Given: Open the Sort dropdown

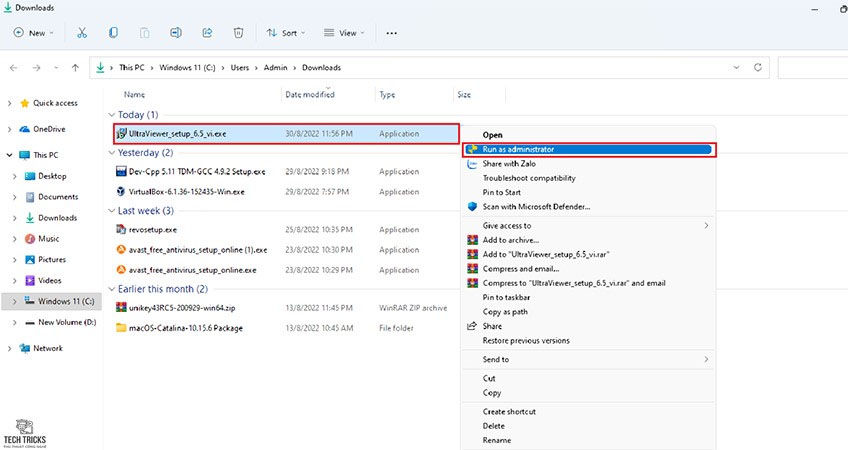Looking at the screenshot, I should (x=286, y=33).
